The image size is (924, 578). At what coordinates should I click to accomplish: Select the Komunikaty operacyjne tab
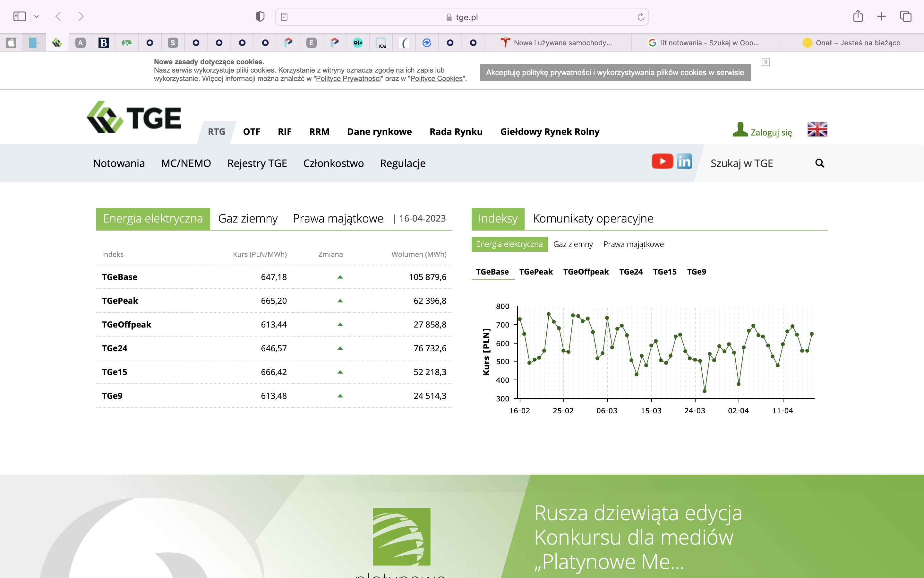593,219
